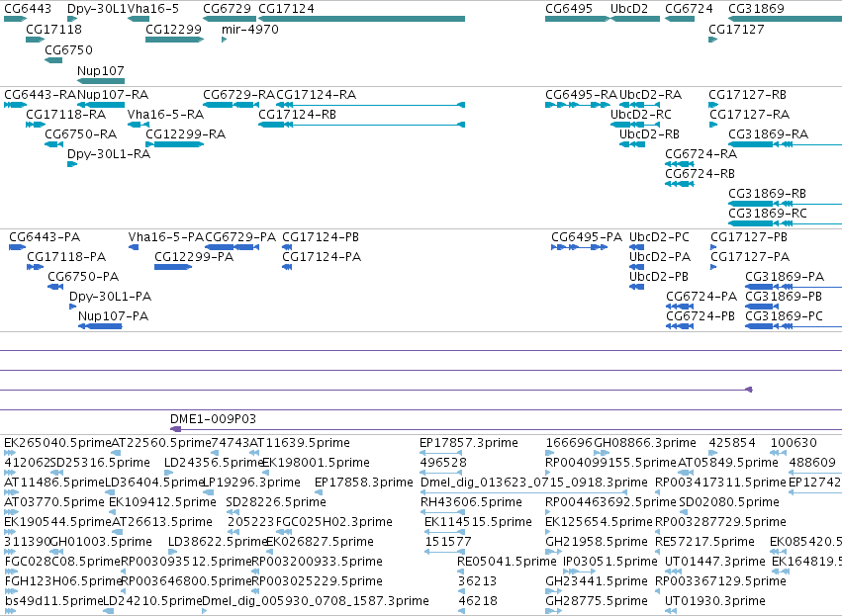This screenshot has height=616, width=842.
Task: Select transcript CG31869-RA label
Action: 769,134
